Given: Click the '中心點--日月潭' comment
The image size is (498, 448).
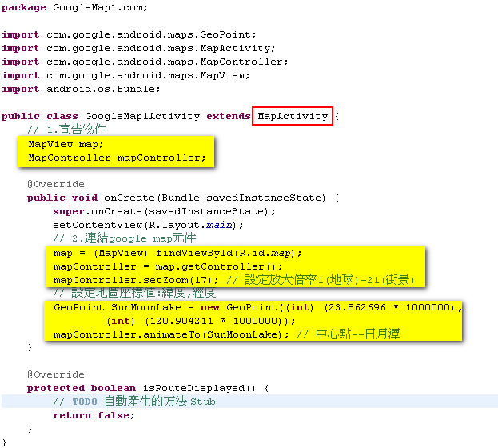Looking at the screenshot, I should click(x=348, y=334).
